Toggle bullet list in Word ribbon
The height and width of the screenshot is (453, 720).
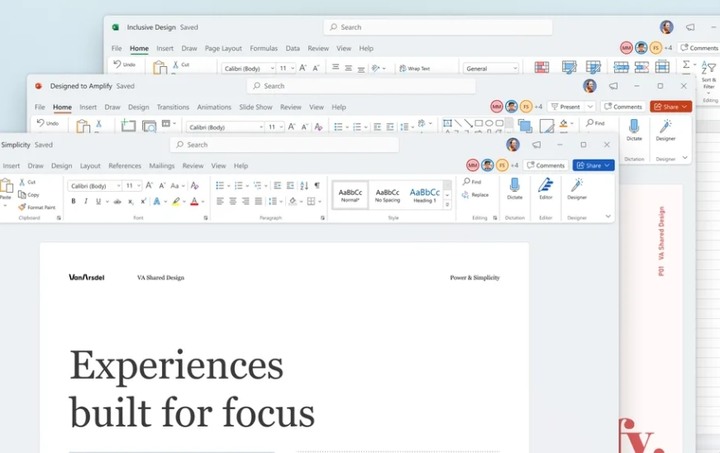click(x=220, y=185)
